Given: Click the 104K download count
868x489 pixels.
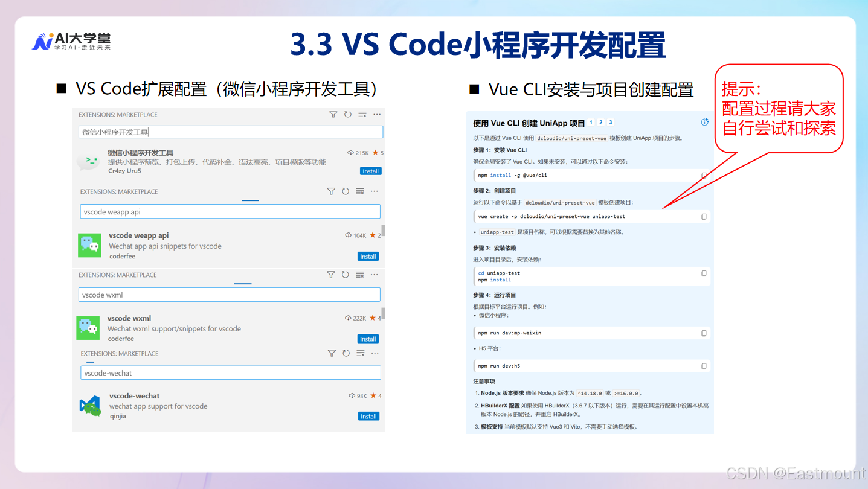Looking at the screenshot, I should tap(356, 235).
